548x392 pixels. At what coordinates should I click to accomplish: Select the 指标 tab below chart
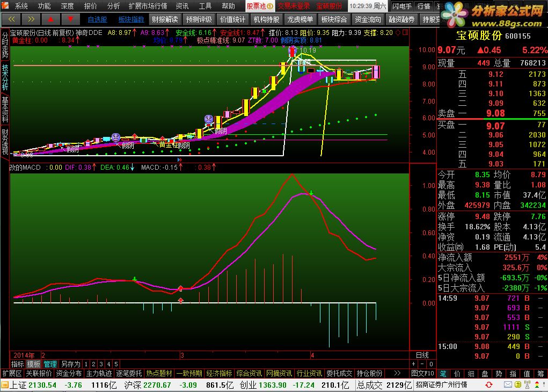[x=18, y=364]
